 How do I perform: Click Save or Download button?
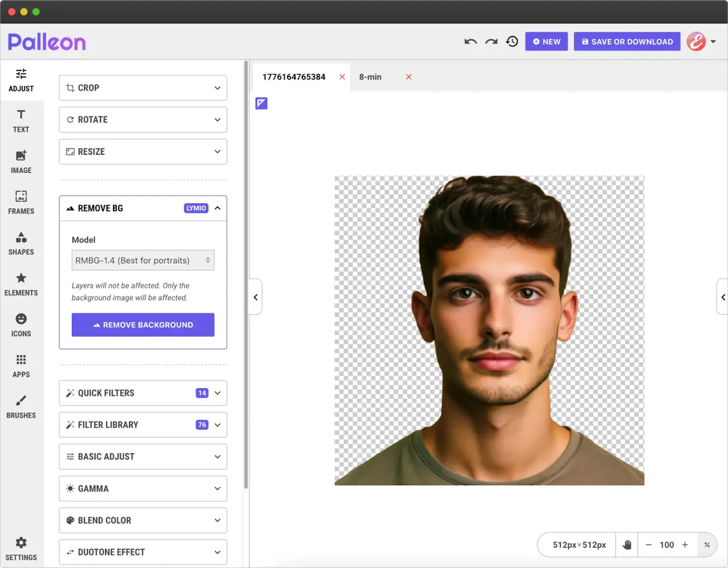(x=627, y=41)
